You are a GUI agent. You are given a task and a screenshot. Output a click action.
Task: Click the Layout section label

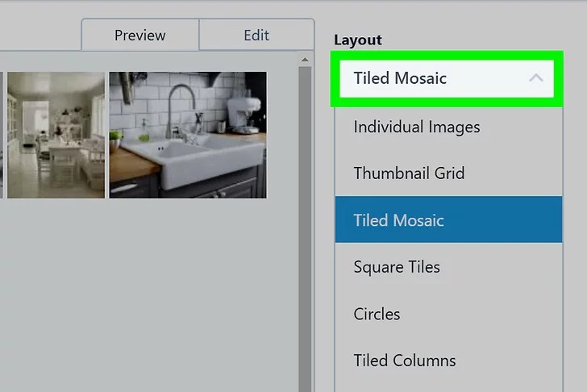click(x=357, y=40)
